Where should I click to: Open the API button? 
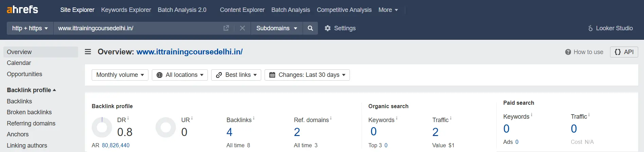pyautogui.click(x=624, y=52)
